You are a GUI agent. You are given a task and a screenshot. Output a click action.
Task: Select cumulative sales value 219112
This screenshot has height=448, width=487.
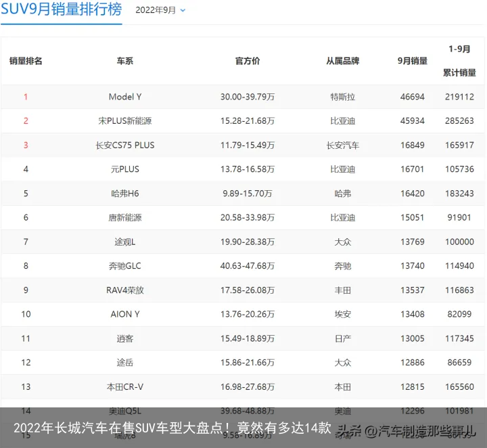459,97
